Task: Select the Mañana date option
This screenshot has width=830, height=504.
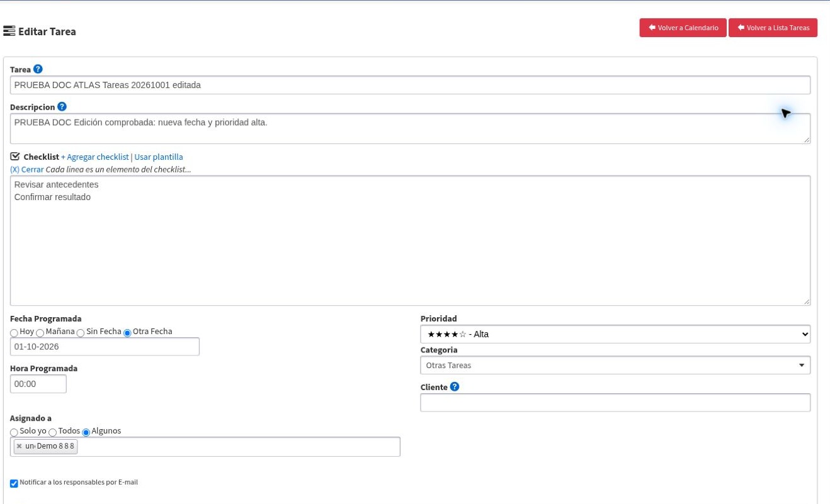Action: pyautogui.click(x=40, y=332)
